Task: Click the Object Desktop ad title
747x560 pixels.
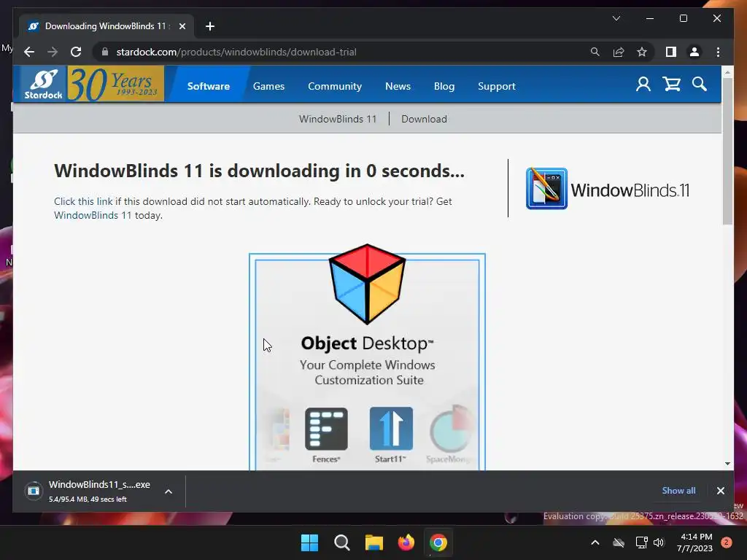Action: (x=368, y=343)
